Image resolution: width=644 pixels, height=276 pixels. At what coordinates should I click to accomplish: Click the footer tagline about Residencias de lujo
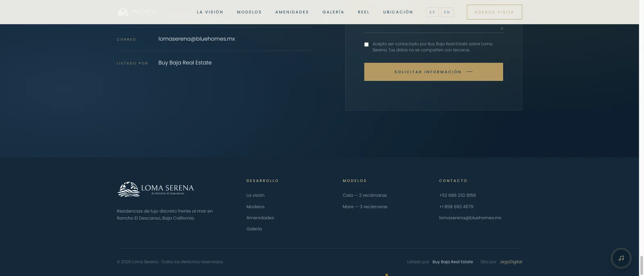(x=165, y=214)
